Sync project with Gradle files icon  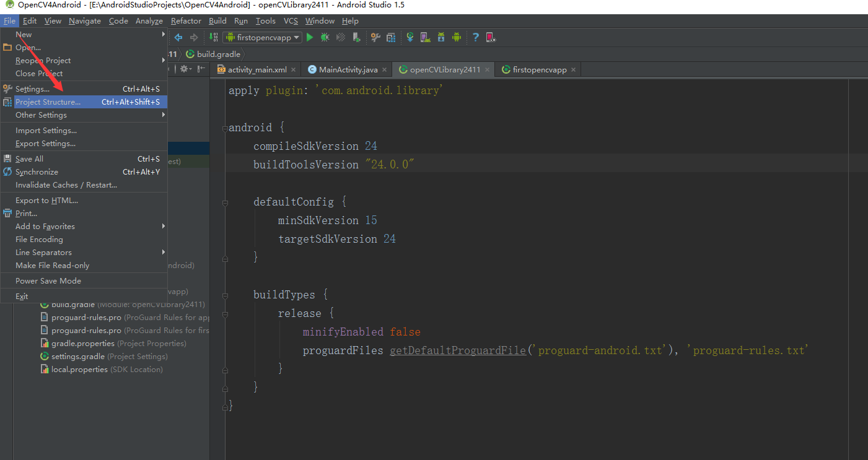coord(410,37)
